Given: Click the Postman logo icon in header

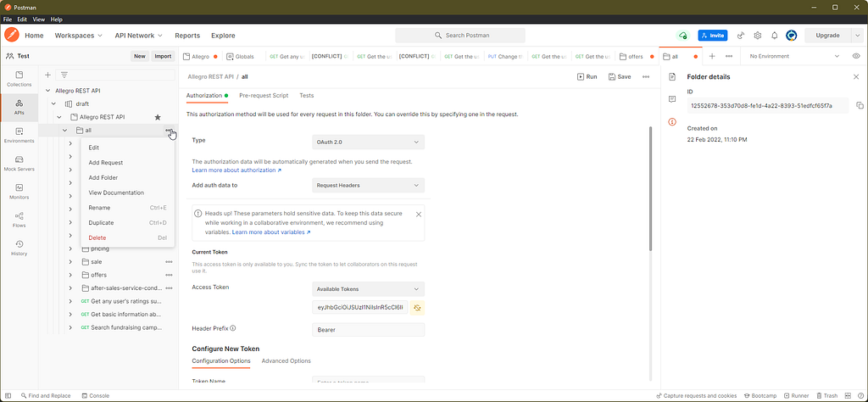Looking at the screenshot, I should pos(12,35).
